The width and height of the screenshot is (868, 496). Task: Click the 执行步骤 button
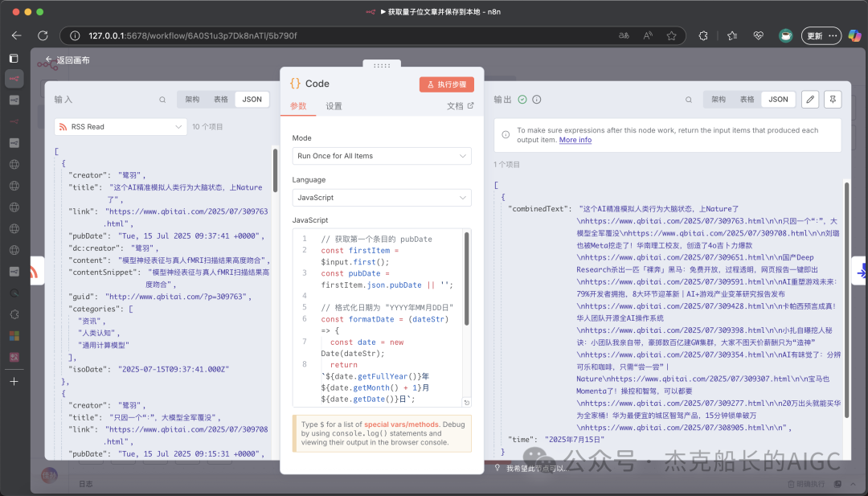447,84
